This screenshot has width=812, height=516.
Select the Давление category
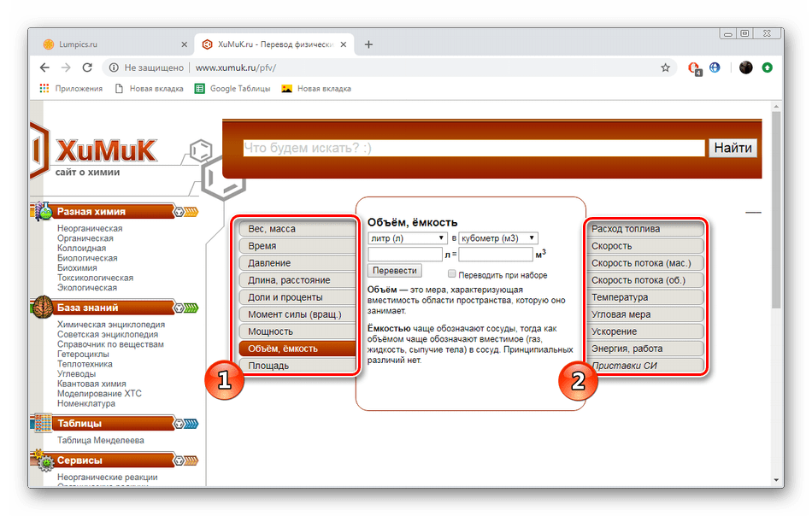pyautogui.click(x=297, y=263)
